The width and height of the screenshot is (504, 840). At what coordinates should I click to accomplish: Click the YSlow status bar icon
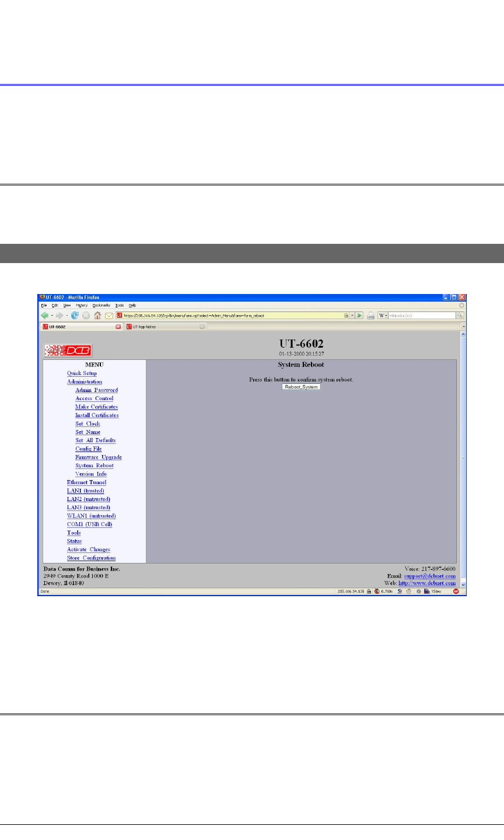tap(432, 591)
